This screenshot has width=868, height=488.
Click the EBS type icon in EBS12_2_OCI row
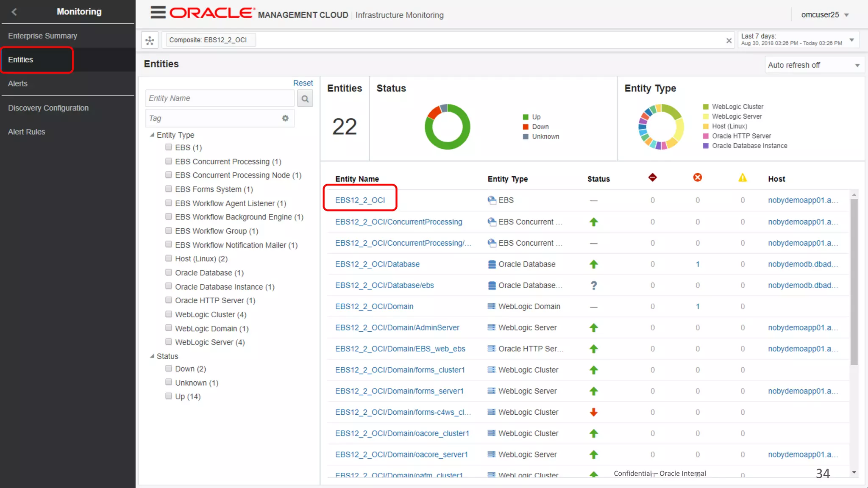[x=492, y=200]
